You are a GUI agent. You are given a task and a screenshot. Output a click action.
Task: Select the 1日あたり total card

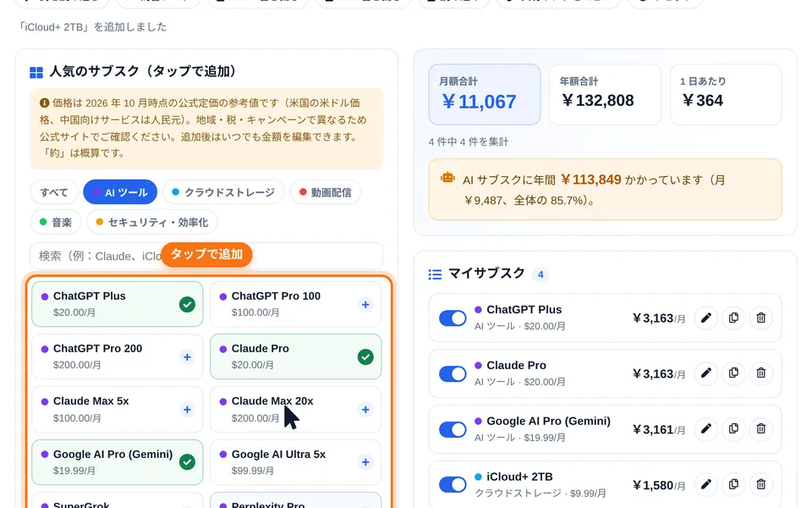726,94
